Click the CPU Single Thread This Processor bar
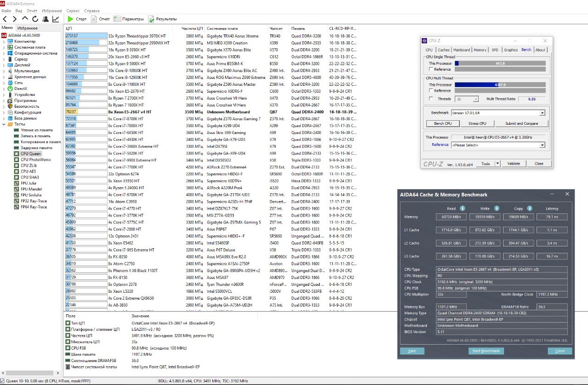 (x=500, y=63)
